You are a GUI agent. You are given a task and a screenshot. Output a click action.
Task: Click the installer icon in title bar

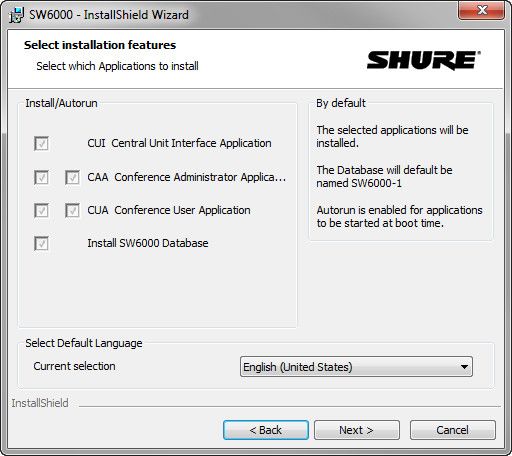click(16, 15)
